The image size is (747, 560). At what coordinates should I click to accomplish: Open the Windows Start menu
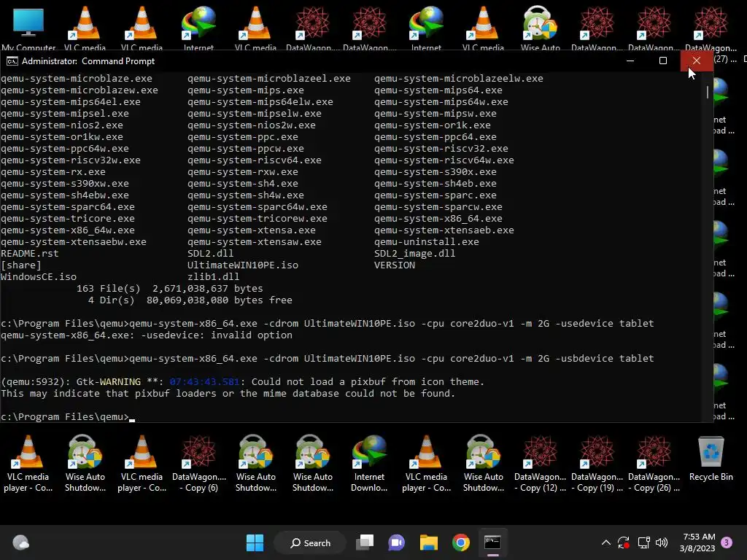pos(255,542)
